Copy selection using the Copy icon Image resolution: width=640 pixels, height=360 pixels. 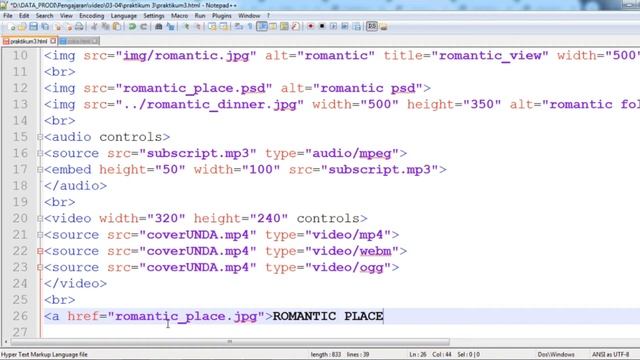coord(105,27)
